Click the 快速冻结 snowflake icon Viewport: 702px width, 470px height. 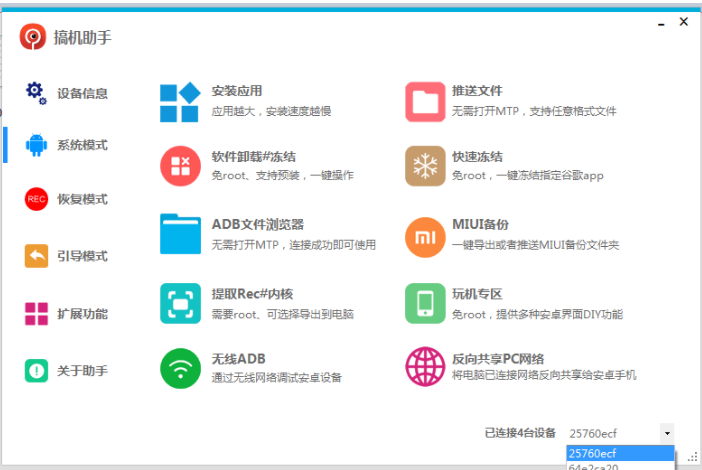[x=425, y=166]
